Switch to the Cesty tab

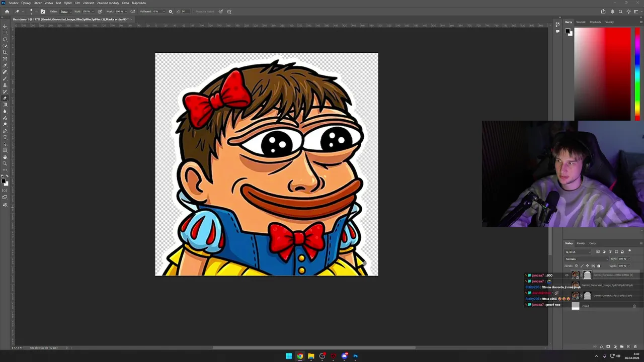click(592, 243)
